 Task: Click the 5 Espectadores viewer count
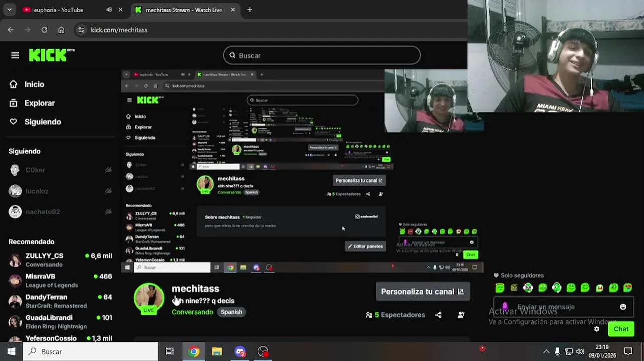396,315
